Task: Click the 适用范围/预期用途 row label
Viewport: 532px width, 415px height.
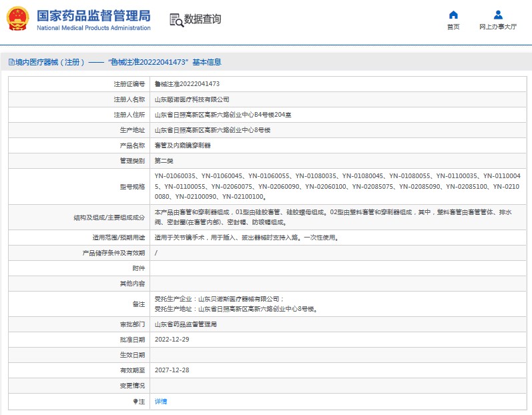Action: [x=119, y=238]
